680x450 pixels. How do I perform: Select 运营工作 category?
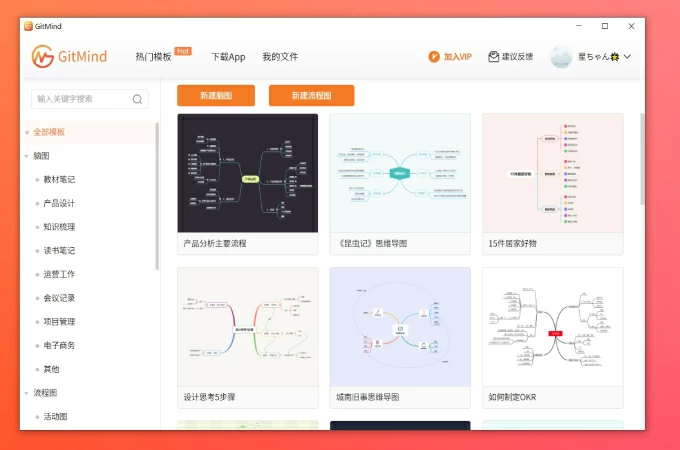[x=59, y=274]
